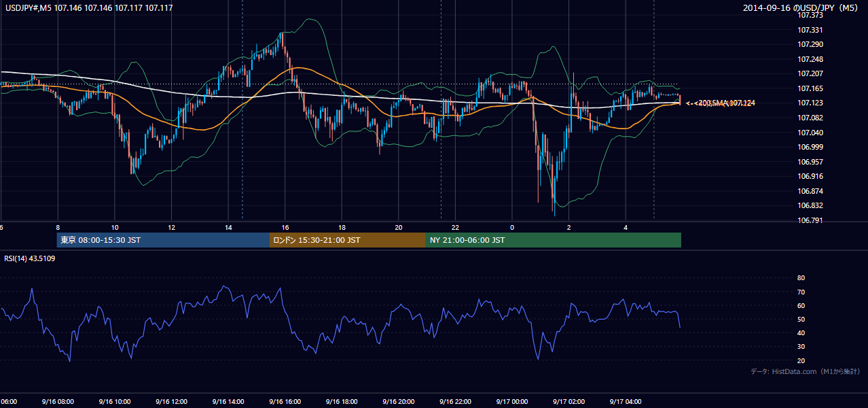Click the 9/16 22:00 time axis label
Screen dimensions: 868x408
pos(455,402)
